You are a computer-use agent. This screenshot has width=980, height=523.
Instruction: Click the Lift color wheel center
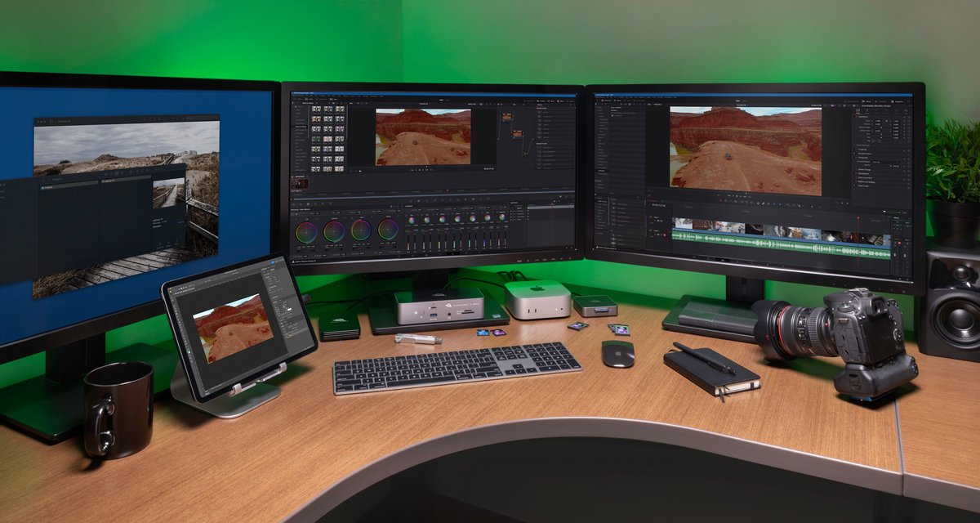click(306, 232)
